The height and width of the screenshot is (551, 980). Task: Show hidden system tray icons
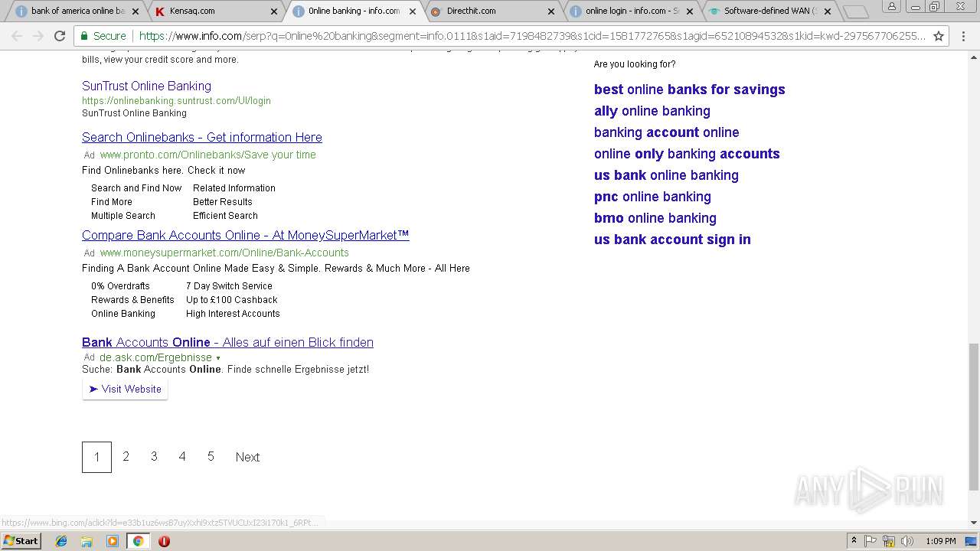pyautogui.click(x=854, y=541)
